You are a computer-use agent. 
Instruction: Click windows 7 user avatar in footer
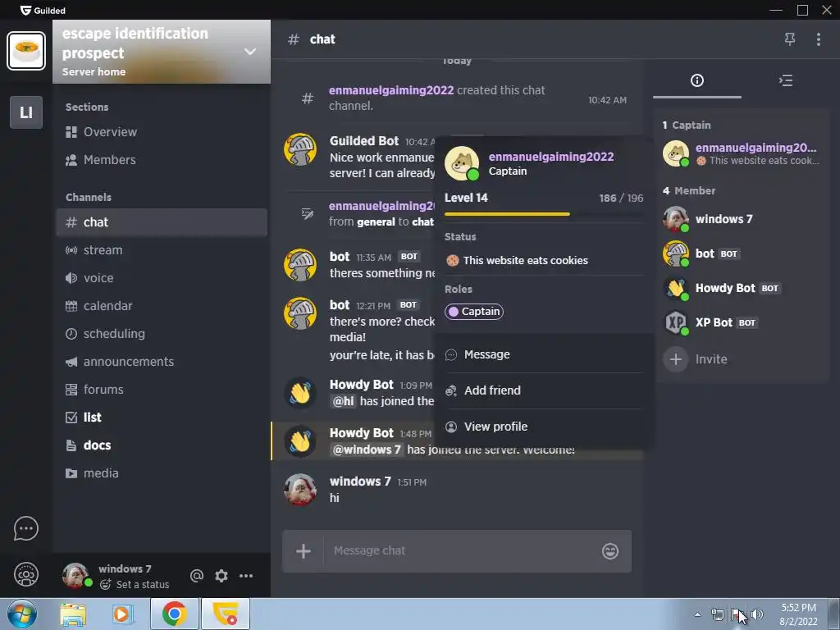pos(76,576)
